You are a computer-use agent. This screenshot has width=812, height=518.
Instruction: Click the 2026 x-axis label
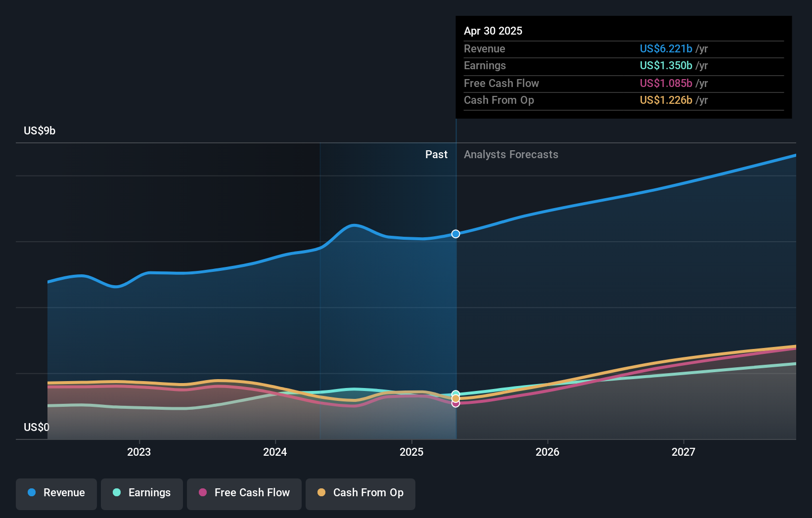tap(547, 452)
